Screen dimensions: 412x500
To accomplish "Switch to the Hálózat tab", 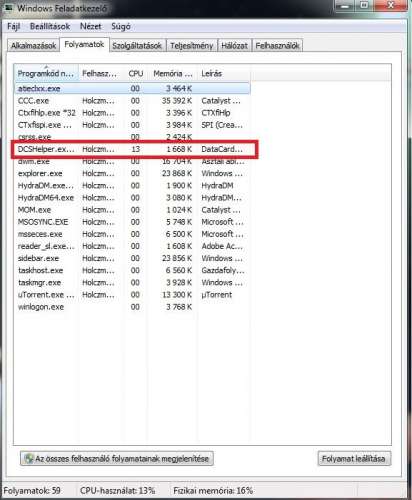I will click(x=234, y=46).
